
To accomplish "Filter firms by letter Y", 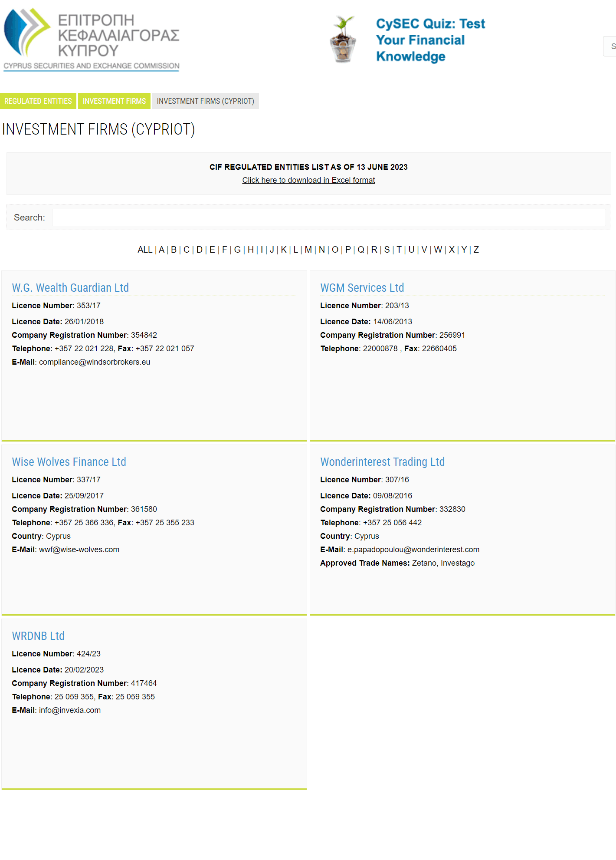I will 464,250.
